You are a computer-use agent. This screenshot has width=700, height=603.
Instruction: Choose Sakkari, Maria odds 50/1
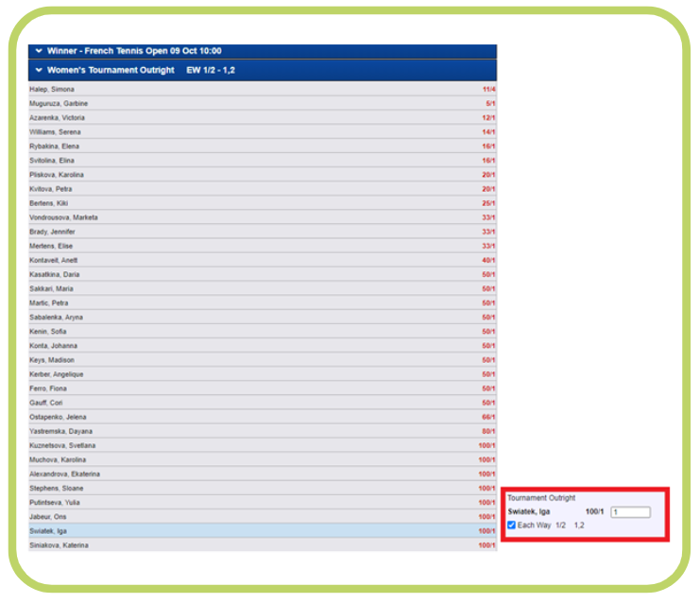[x=488, y=289]
